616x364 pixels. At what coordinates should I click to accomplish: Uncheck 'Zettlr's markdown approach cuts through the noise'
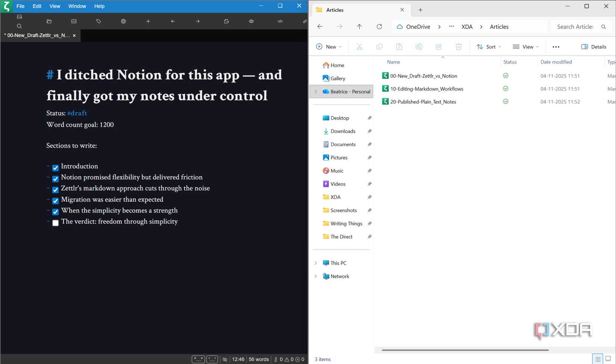tap(55, 190)
